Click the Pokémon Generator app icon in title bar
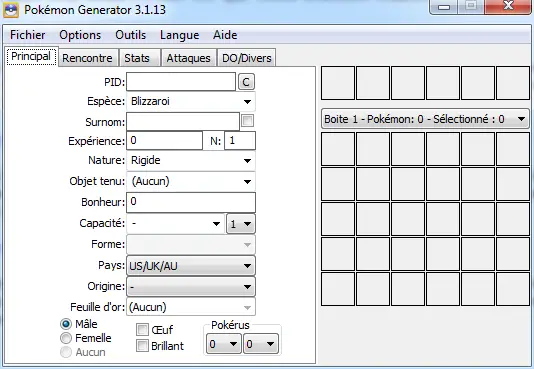The width and height of the screenshot is (534, 369). pos(11,10)
